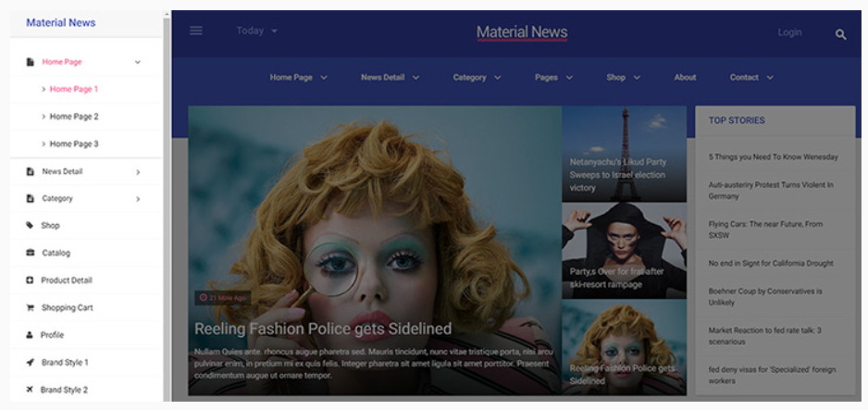Click the search magnifier icon
This screenshot has height=410, width=868.
840,34
